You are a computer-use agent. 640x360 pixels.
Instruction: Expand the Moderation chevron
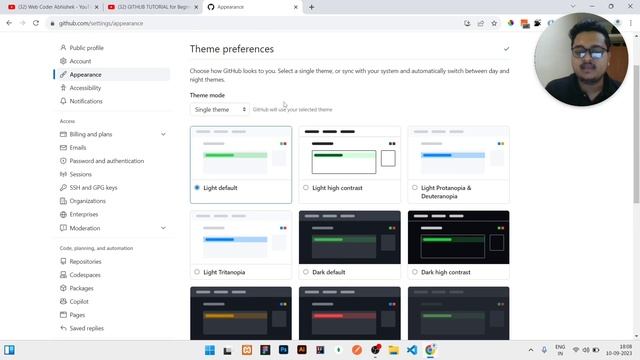[x=163, y=228]
